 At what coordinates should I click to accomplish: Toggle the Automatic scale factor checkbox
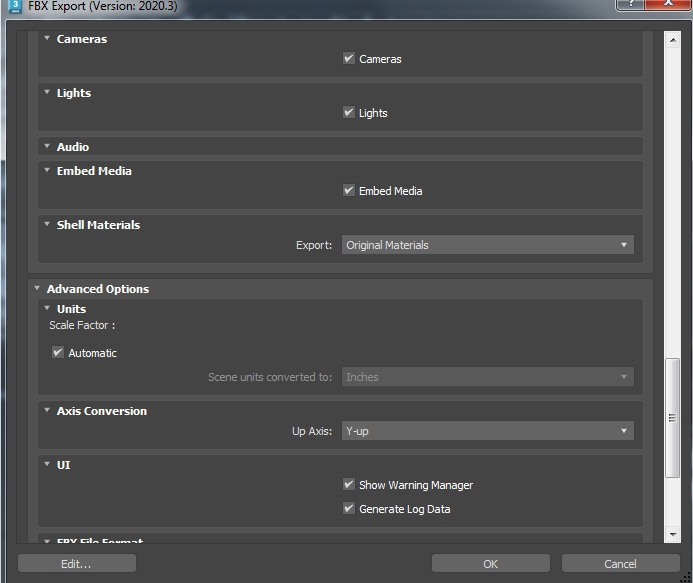58,352
